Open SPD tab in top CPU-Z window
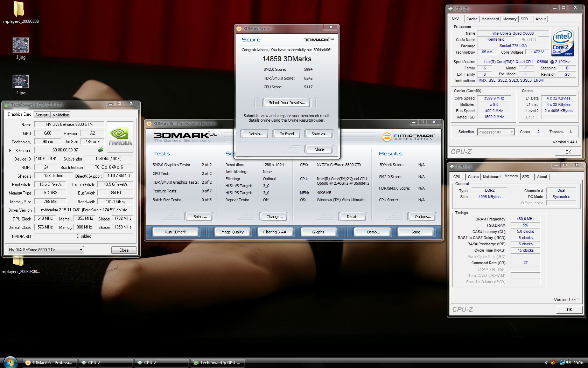Screen dimensions: 588x368 524,19
